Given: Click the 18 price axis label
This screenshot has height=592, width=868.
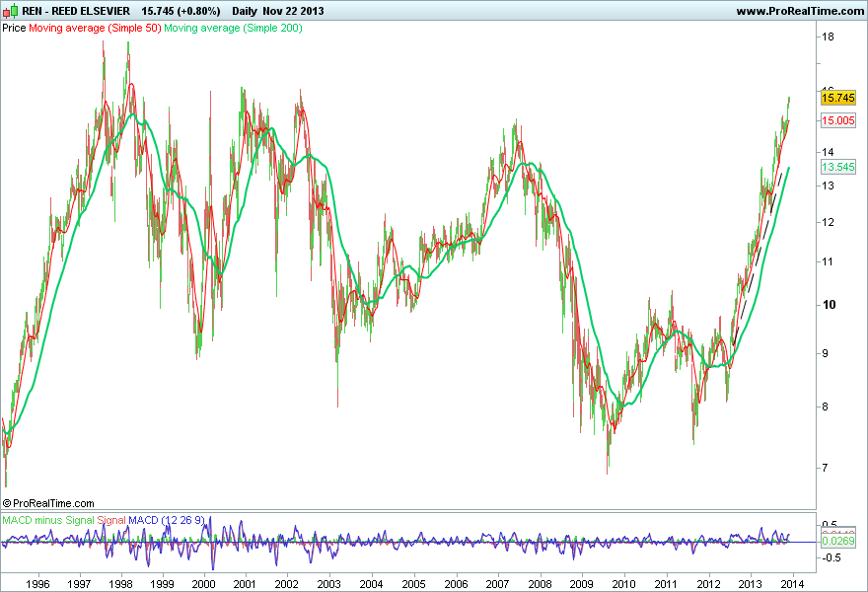Looking at the screenshot, I should pyautogui.click(x=829, y=37).
